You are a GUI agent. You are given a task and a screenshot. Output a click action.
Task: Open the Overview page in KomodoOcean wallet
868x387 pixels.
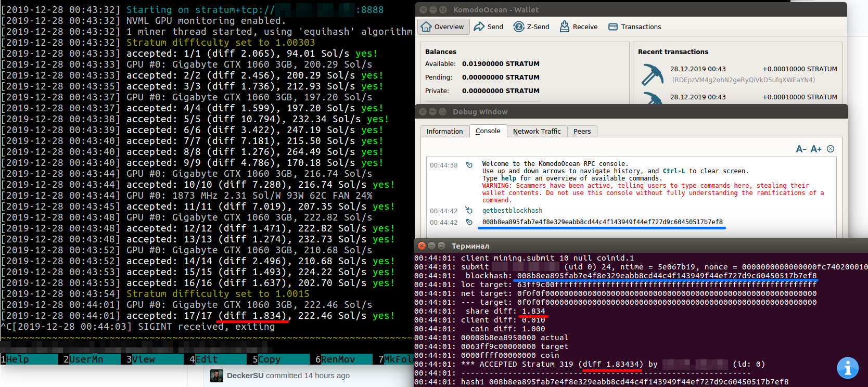[443, 27]
